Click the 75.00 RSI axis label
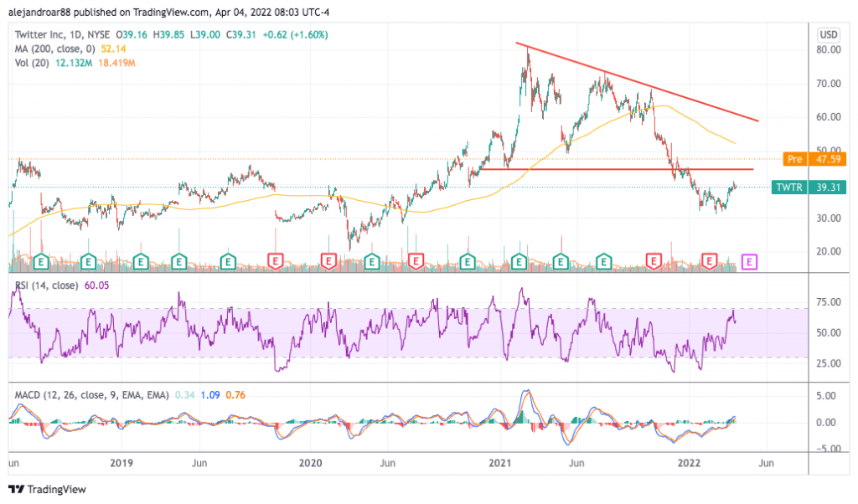The image size is (858, 504). [x=828, y=302]
